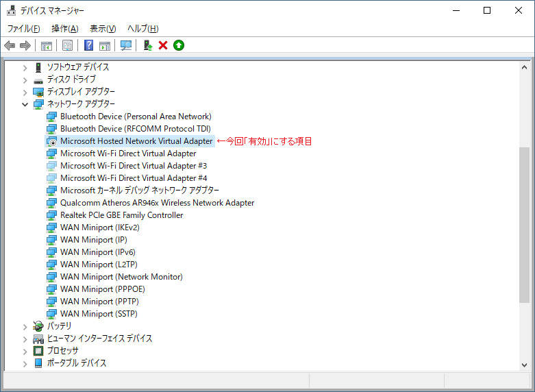Click the バッテリ battery category icon

(38, 326)
